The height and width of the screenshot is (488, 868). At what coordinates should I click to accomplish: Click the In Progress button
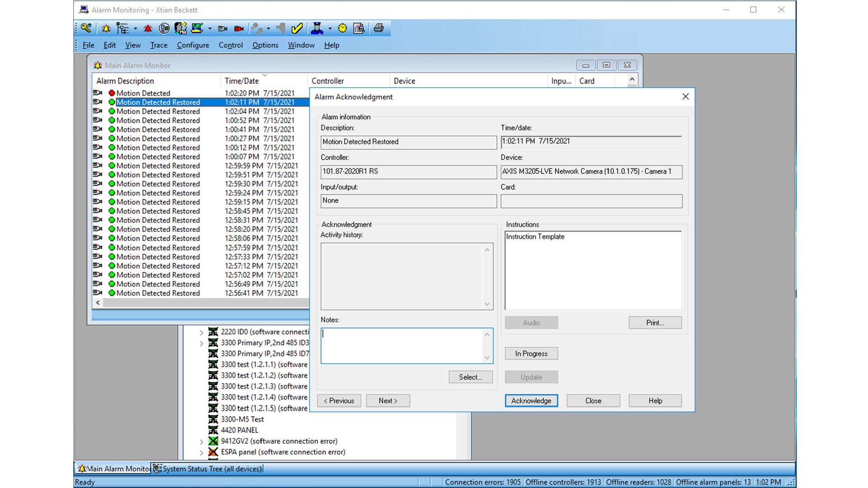click(531, 354)
